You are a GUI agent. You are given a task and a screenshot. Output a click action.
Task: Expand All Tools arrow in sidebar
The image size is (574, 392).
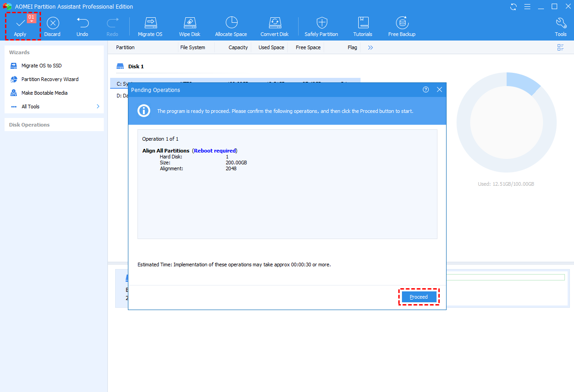[x=98, y=107]
